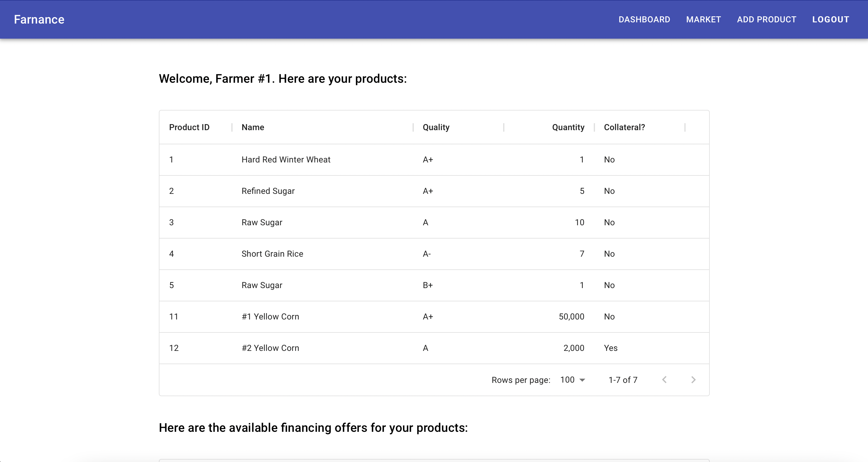Click the Farnance logo title
This screenshot has width=868, height=462.
tap(39, 20)
